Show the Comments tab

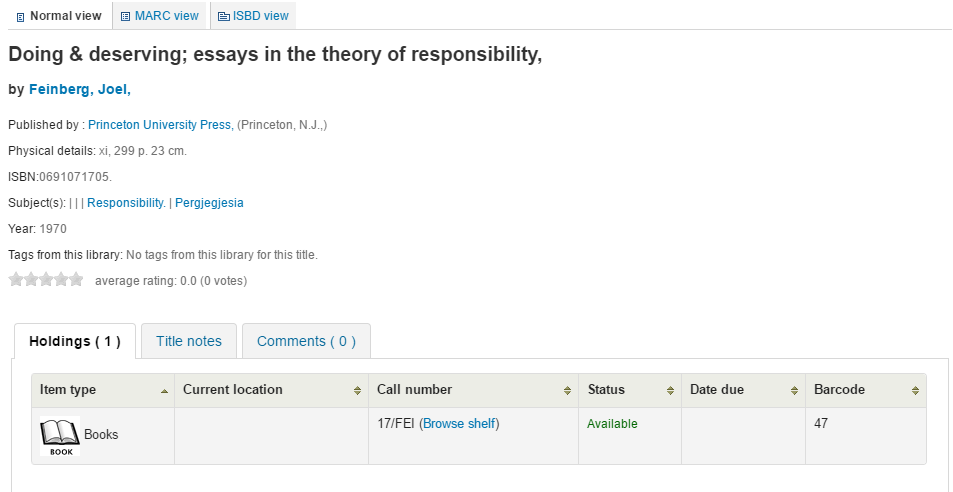[x=306, y=341]
